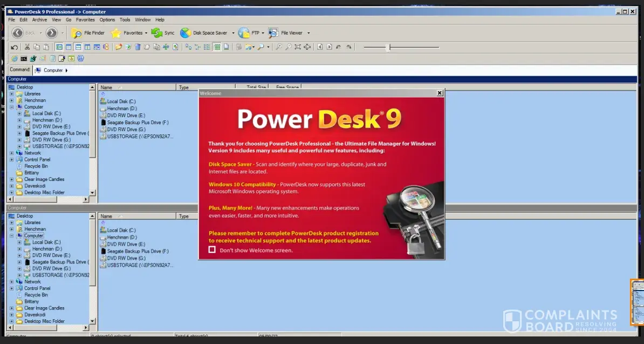Click the Undo arrow icon
The image size is (644, 344).
click(x=15, y=47)
